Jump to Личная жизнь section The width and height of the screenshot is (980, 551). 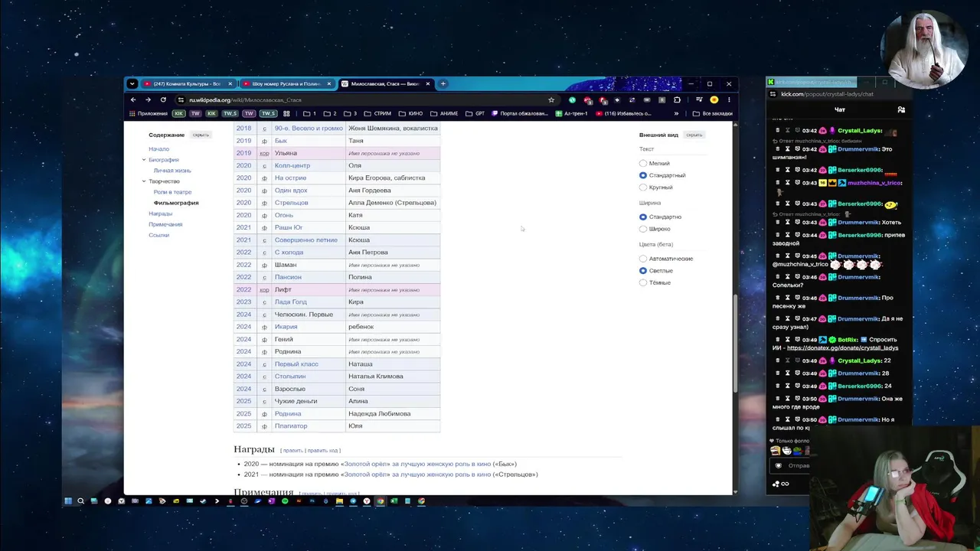(x=172, y=171)
